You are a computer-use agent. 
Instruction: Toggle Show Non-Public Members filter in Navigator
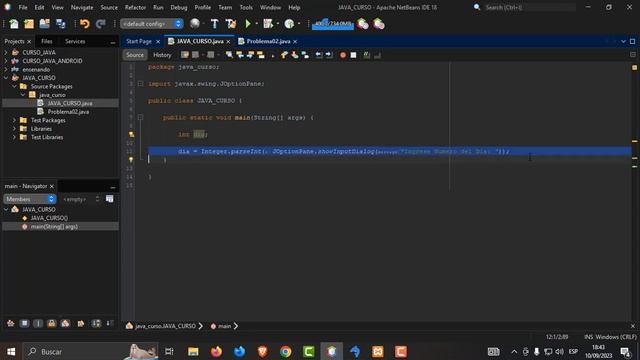(x=51, y=323)
